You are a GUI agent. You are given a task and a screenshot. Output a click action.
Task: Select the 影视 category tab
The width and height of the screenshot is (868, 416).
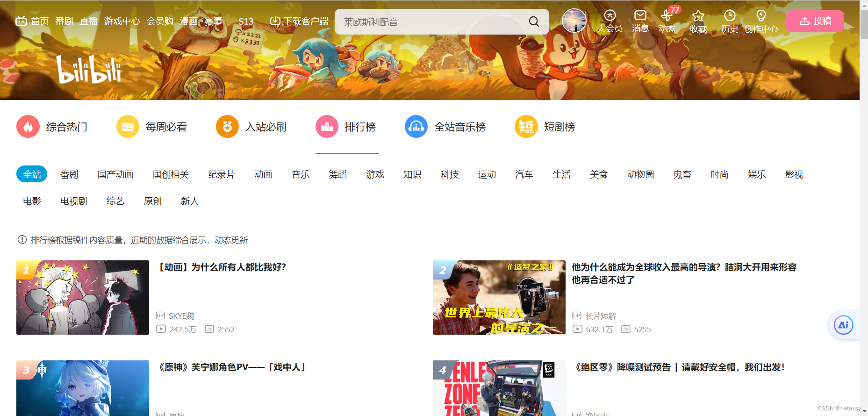tap(794, 174)
